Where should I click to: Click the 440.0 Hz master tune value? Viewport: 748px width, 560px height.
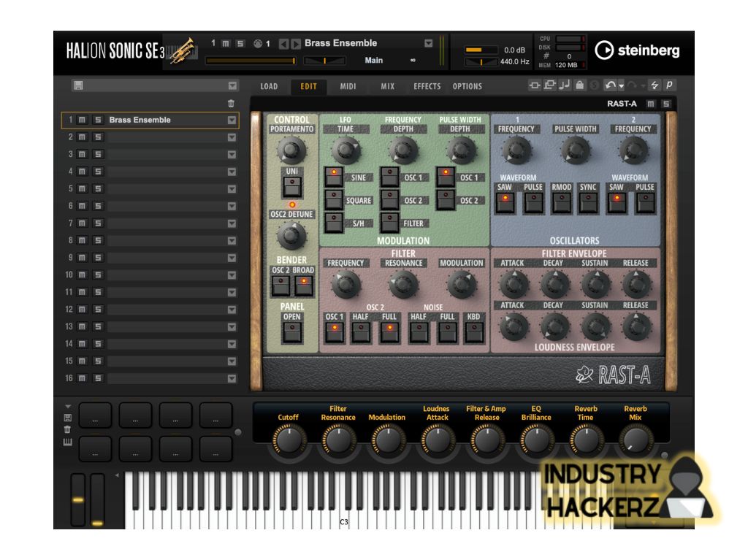click(515, 61)
